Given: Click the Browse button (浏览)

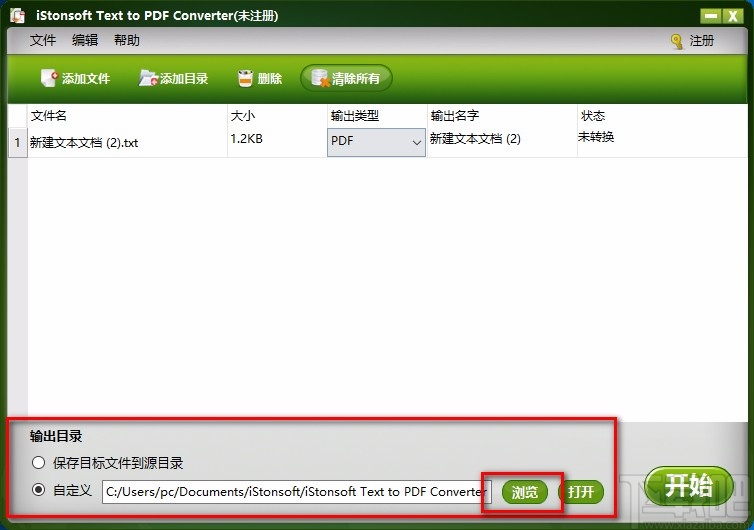Looking at the screenshot, I should pos(525,492).
